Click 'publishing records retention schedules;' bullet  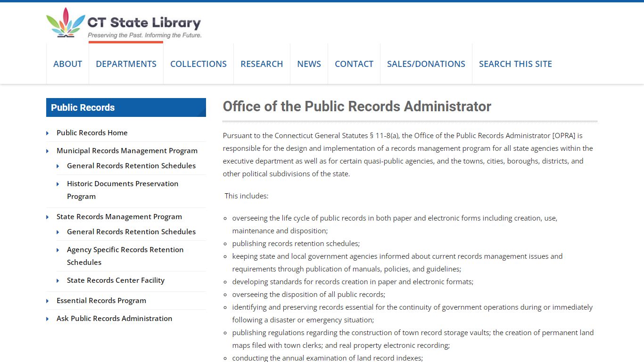296,244
